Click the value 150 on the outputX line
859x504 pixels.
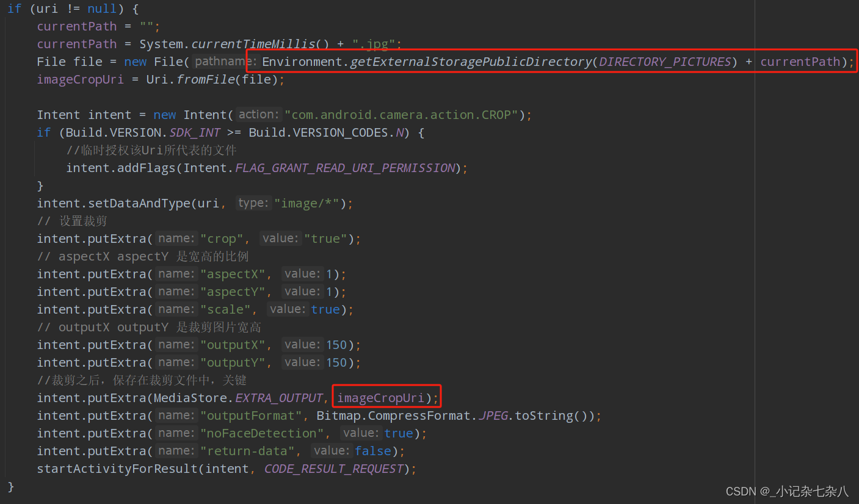(x=336, y=345)
